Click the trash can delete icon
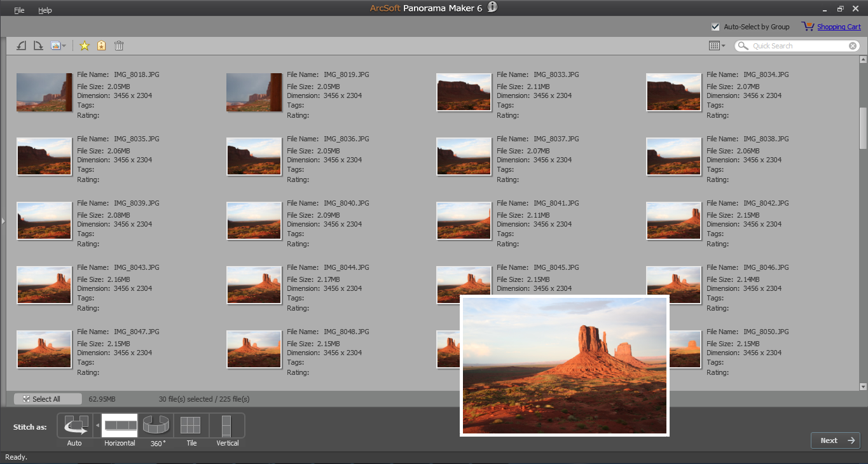Image resolution: width=868 pixels, height=464 pixels. click(119, 46)
